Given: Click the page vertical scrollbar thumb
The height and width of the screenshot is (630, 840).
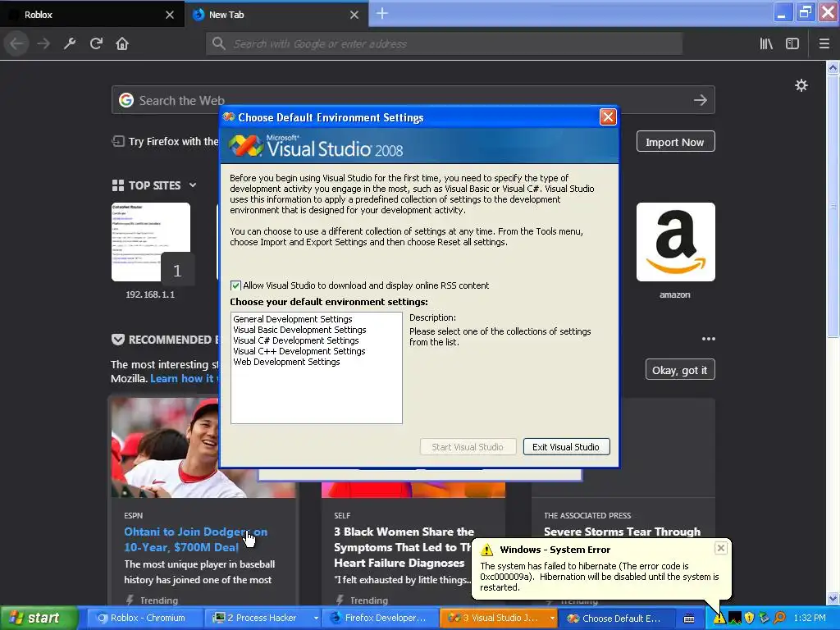Looking at the screenshot, I should click(x=833, y=206).
